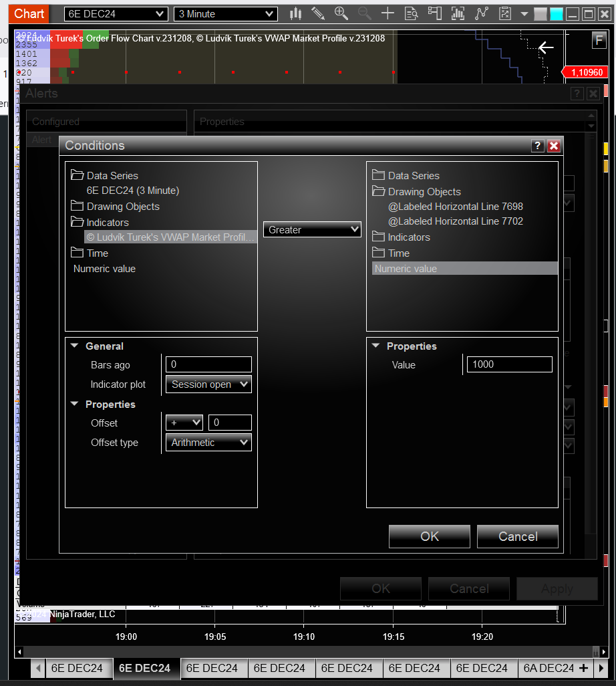Toggle the Chart Trader panel icon
This screenshot has width=616, height=686.
(434, 14)
